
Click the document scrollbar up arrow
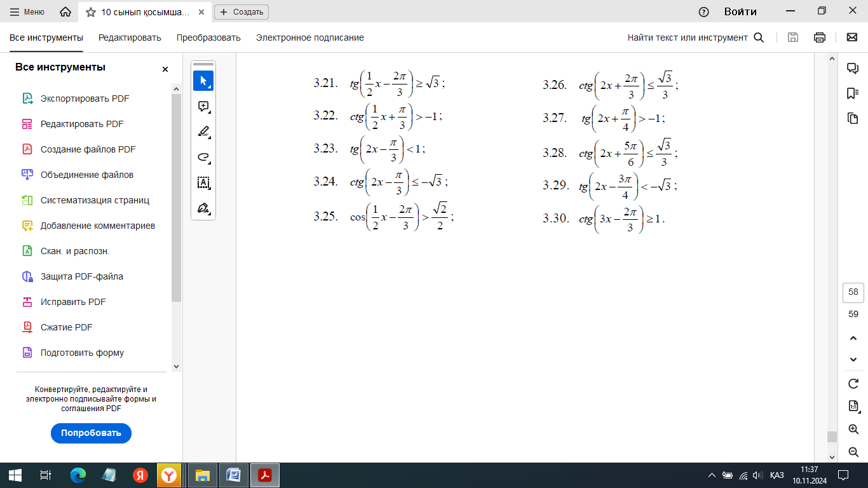click(x=832, y=58)
